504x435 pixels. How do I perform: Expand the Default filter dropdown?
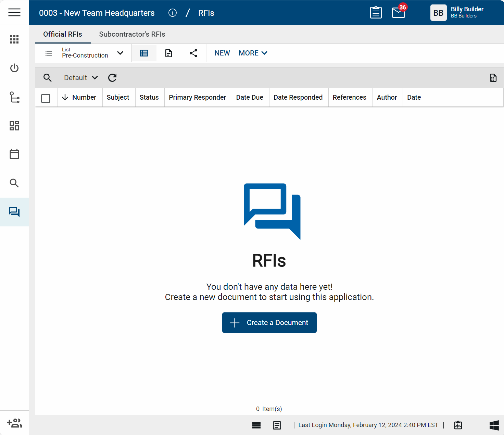tap(81, 78)
